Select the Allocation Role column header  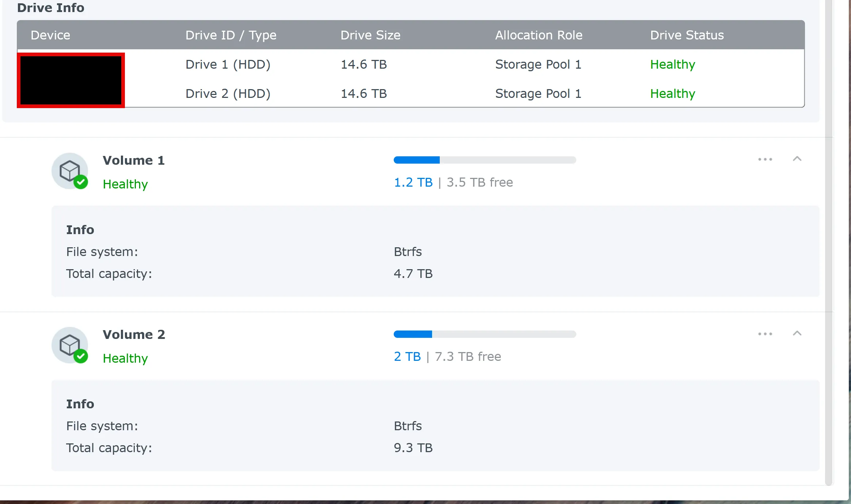[x=538, y=35]
